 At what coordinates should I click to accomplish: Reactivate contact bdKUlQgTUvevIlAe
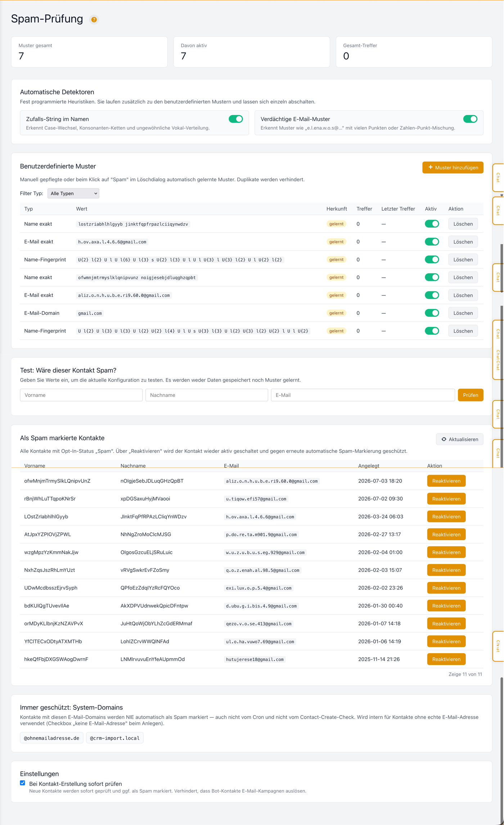tap(446, 606)
